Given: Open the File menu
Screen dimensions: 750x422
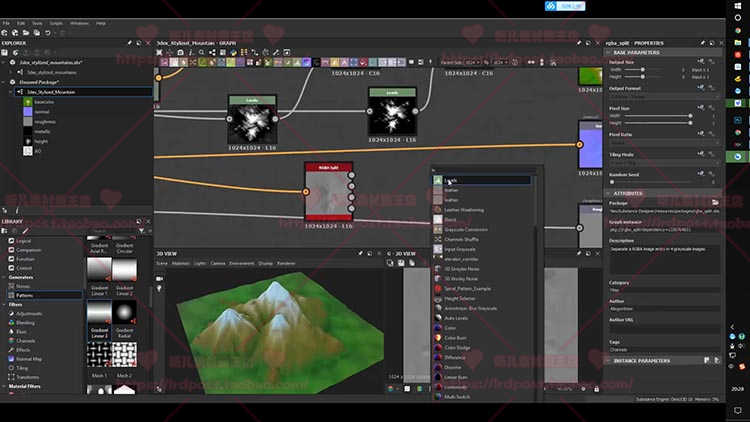Looking at the screenshot, I should [6, 23].
